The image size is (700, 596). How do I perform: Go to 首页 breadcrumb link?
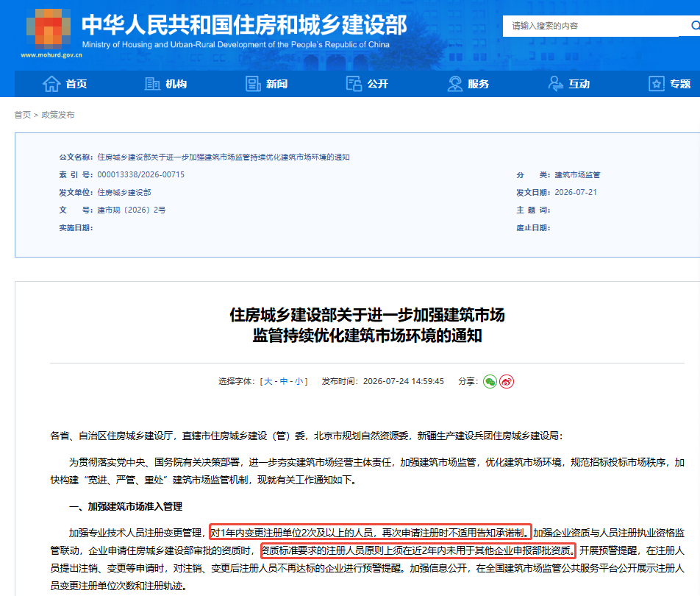pyautogui.click(x=23, y=115)
